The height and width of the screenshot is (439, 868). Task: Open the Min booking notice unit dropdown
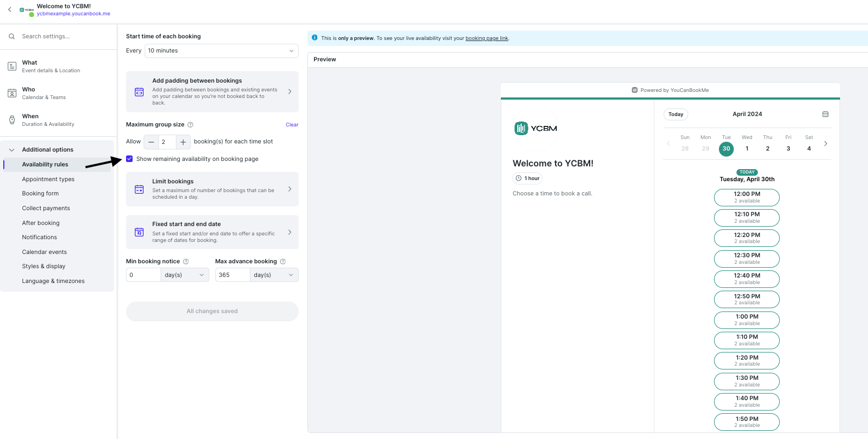(x=185, y=275)
